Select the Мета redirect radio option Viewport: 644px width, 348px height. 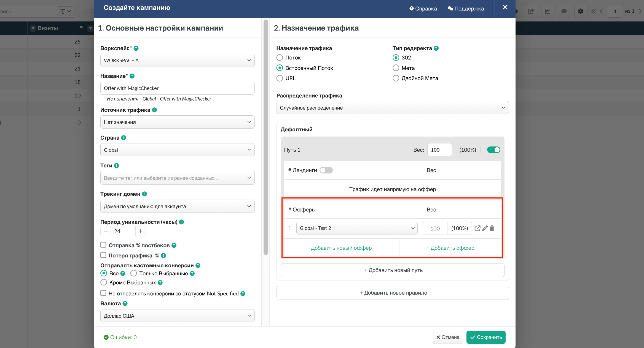[396, 68]
